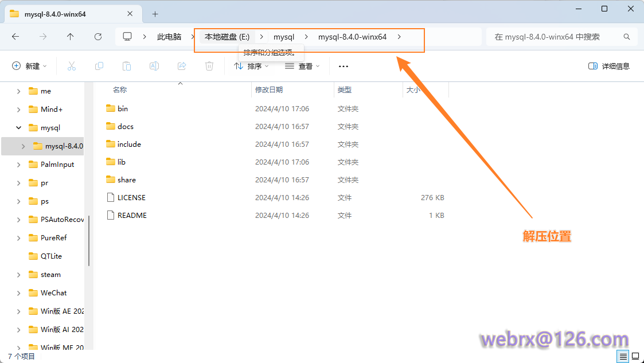The height and width of the screenshot is (363, 644).
Task: Click the Paste clipboard icon
Action: point(127,66)
